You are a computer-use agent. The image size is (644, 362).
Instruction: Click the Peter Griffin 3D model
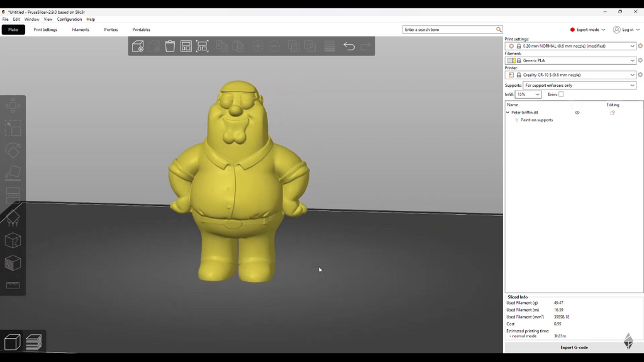click(x=238, y=181)
